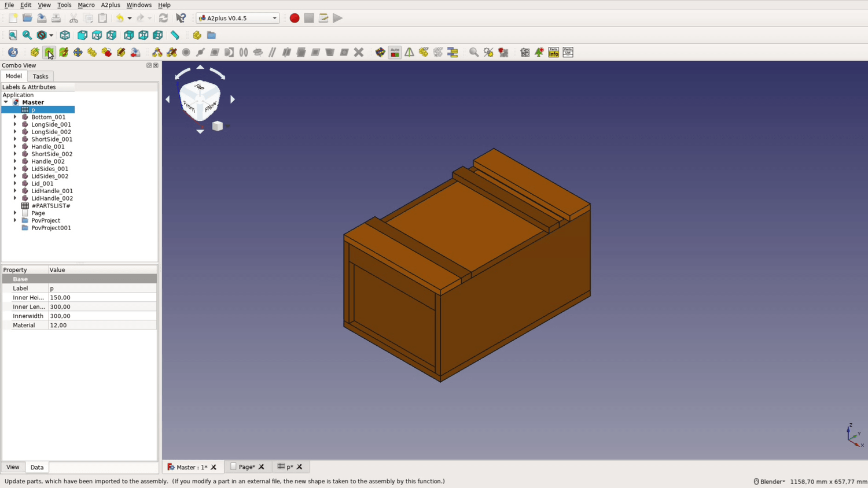Switch to the Tasks tab
This screenshot has width=868, height=488.
click(x=41, y=76)
